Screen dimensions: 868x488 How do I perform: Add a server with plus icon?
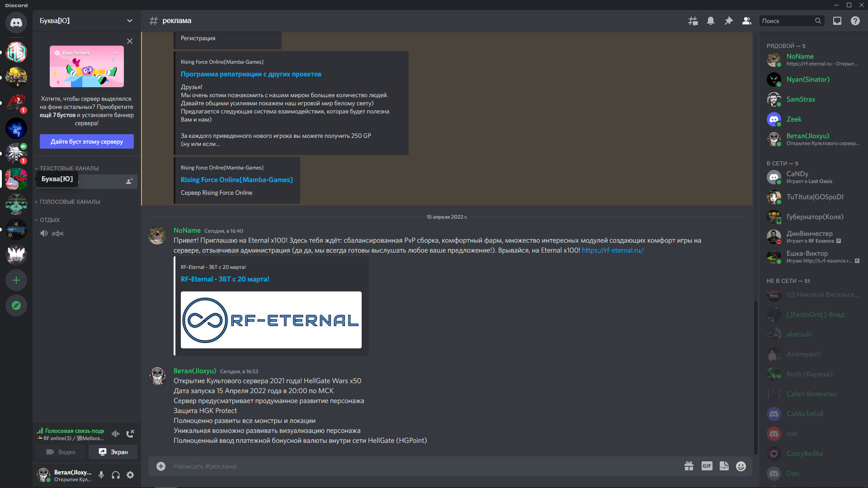[x=16, y=280]
